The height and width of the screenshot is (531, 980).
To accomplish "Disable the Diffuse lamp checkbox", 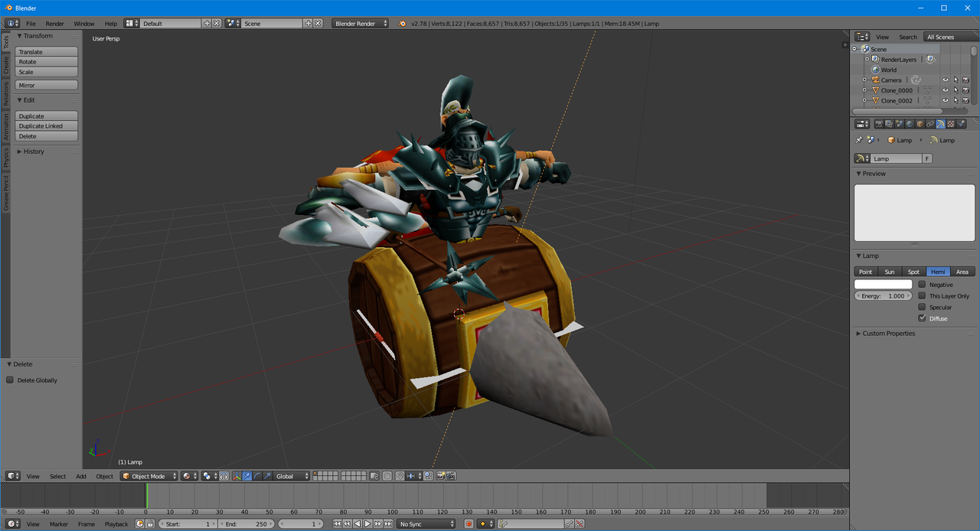I will [922, 318].
